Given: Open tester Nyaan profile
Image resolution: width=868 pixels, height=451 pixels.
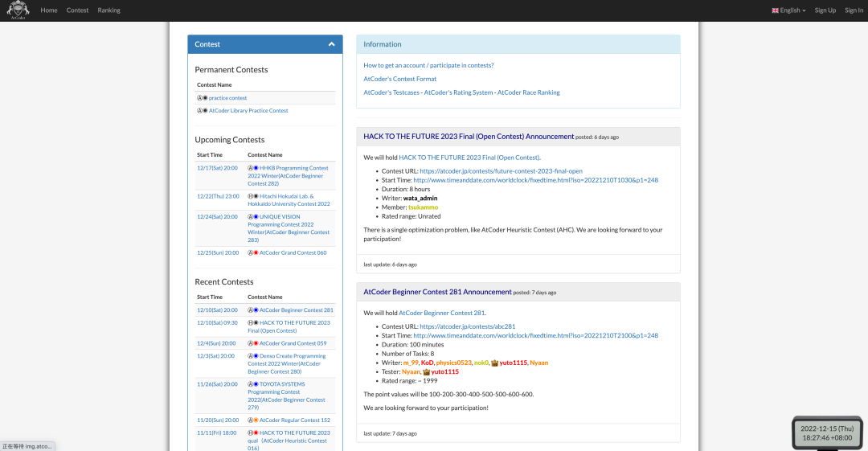Looking at the screenshot, I should pyautogui.click(x=411, y=371).
